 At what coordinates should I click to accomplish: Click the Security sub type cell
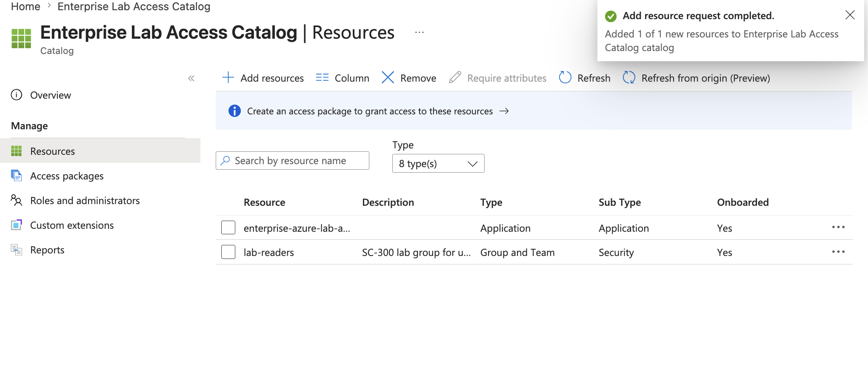click(x=616, y=253)
